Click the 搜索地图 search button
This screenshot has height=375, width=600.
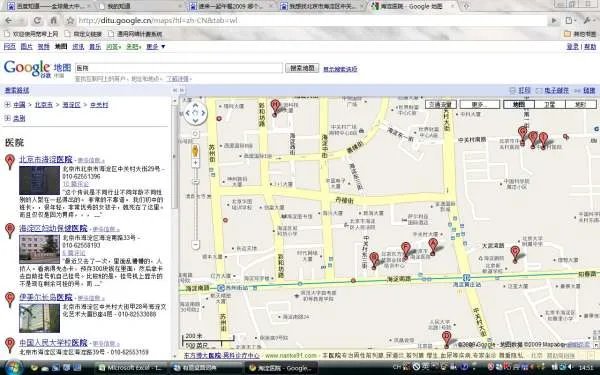click(302, 68)
